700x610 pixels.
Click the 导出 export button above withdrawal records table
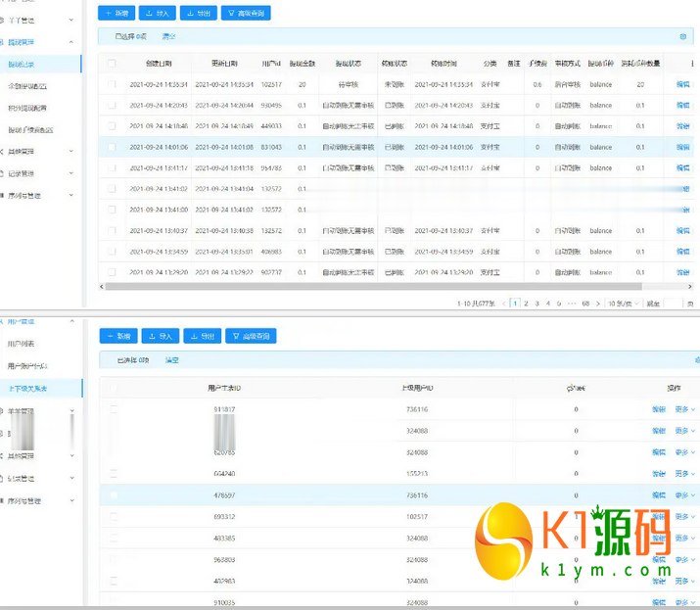coord(199,14)
